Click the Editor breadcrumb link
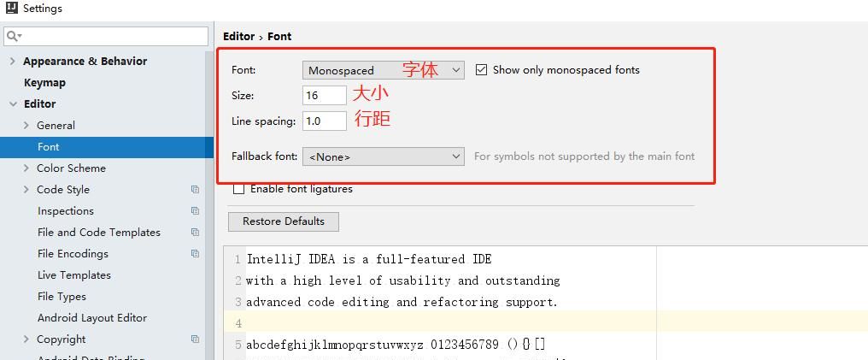The height and width of the screenshot is (360, 868). [238, 37]
